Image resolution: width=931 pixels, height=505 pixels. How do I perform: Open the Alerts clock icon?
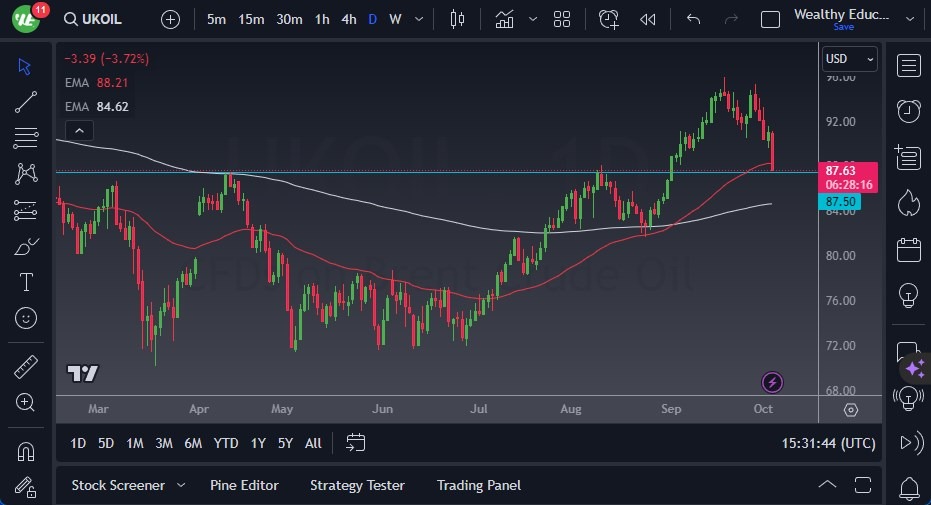click(908, 111)
